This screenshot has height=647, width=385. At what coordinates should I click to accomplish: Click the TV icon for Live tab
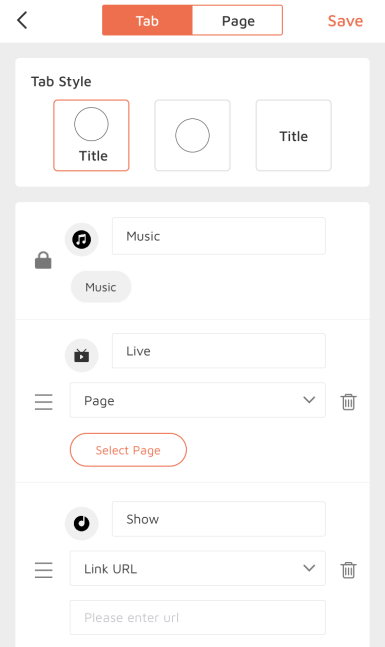pyautogui.click(x=82, y=355)
